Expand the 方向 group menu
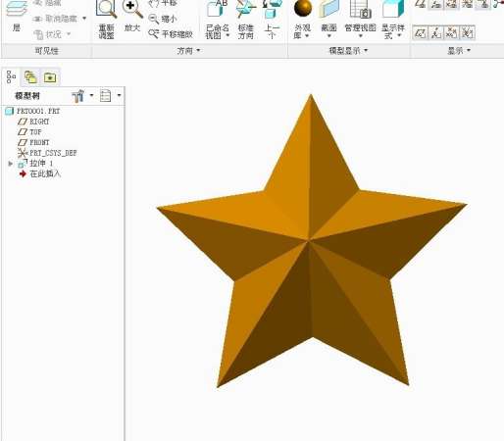The image size is (504, 441). [188, 51]
